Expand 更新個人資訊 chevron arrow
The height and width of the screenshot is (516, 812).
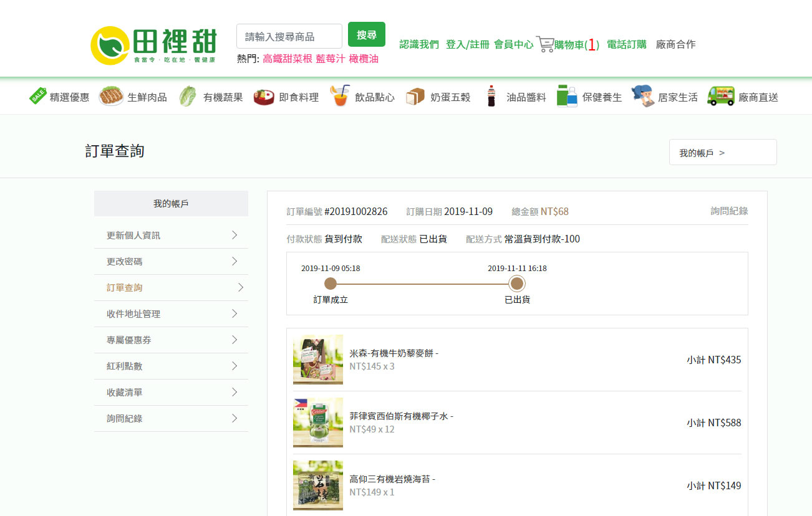click(234, 235)
